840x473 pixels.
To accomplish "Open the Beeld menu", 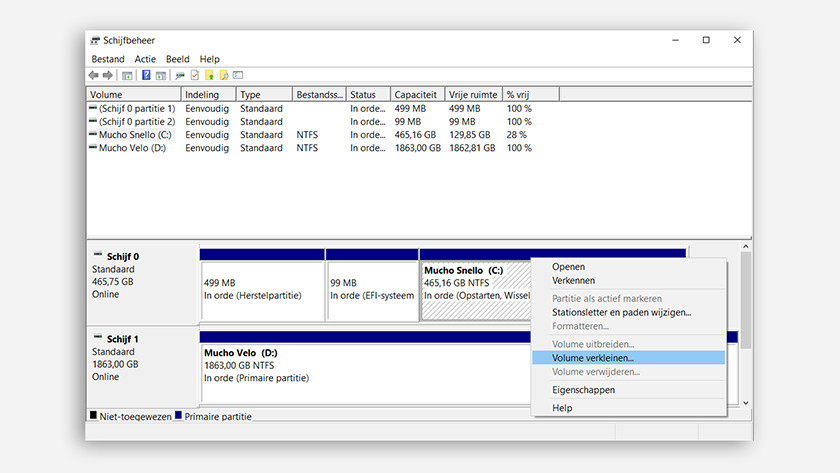I will 177,59.
